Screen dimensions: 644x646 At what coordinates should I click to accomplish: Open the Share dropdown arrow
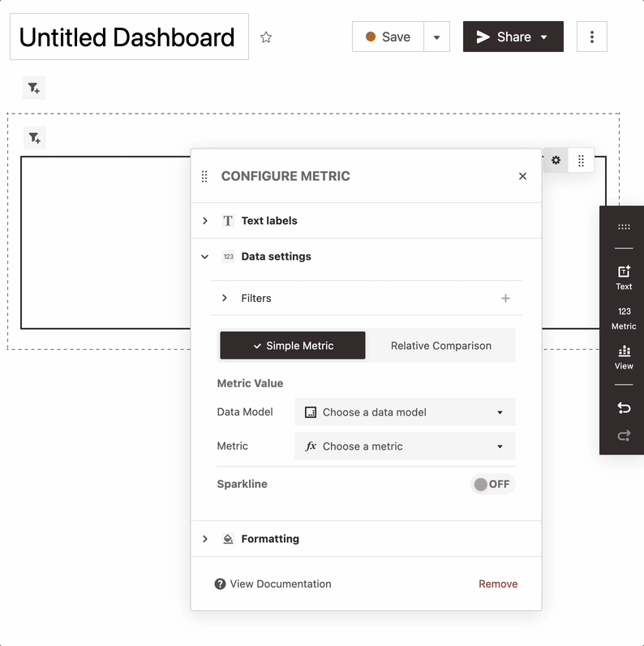point(544,37)
